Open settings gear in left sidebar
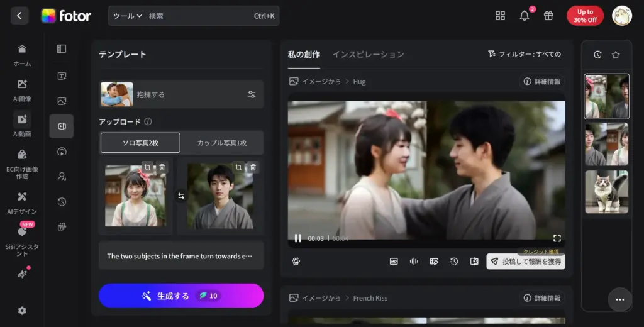 22,311
